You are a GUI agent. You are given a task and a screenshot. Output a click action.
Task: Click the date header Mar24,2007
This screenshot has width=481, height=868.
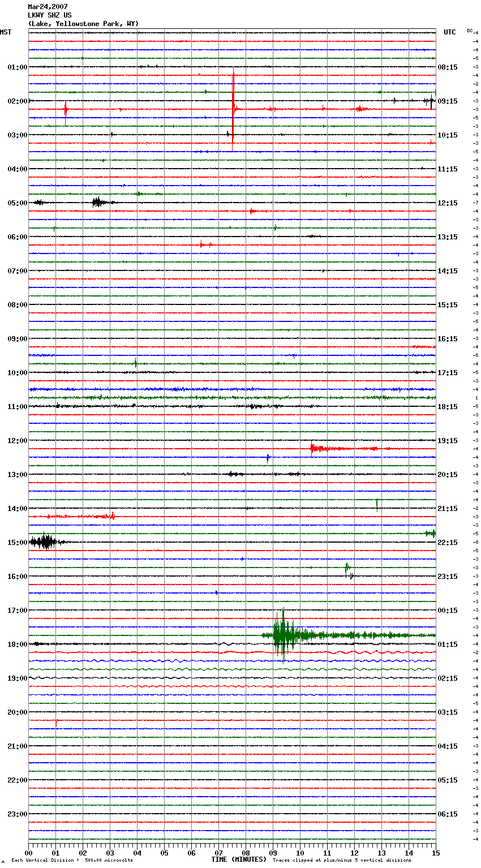[x=48, y=7]
